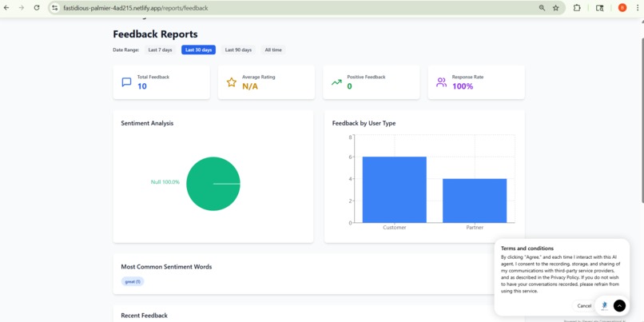This screenshot has width=644, height=322.
Task: Click the green sentiment pie chart
Action: [213, 184]
